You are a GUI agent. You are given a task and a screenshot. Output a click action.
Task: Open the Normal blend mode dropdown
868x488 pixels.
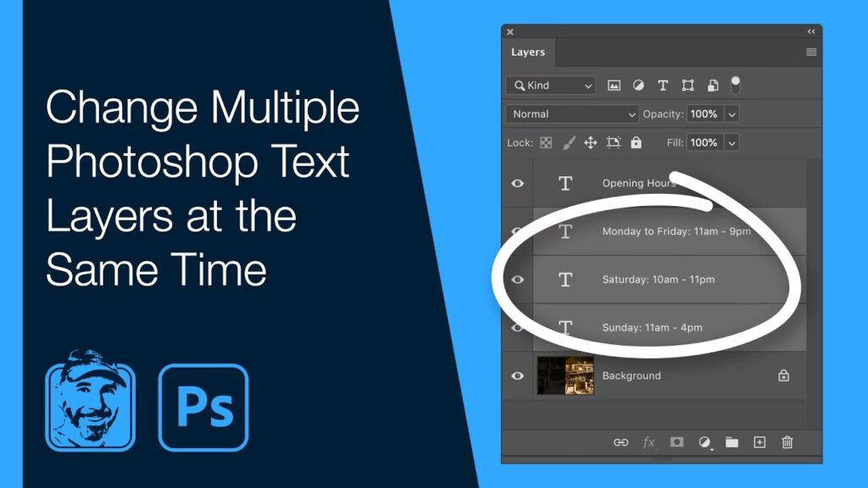(x=572, y=114)
